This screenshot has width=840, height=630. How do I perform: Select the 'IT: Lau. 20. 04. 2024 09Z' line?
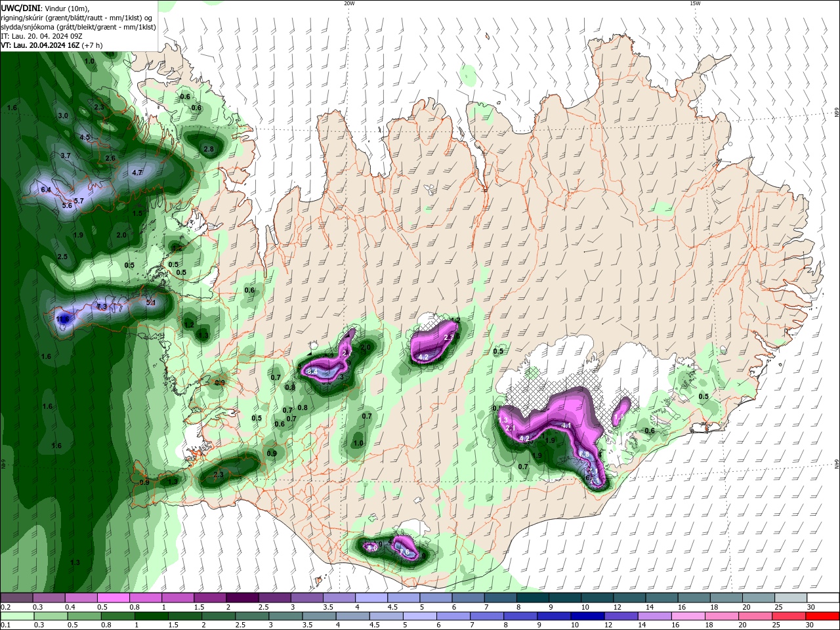[x=41, y=35]
